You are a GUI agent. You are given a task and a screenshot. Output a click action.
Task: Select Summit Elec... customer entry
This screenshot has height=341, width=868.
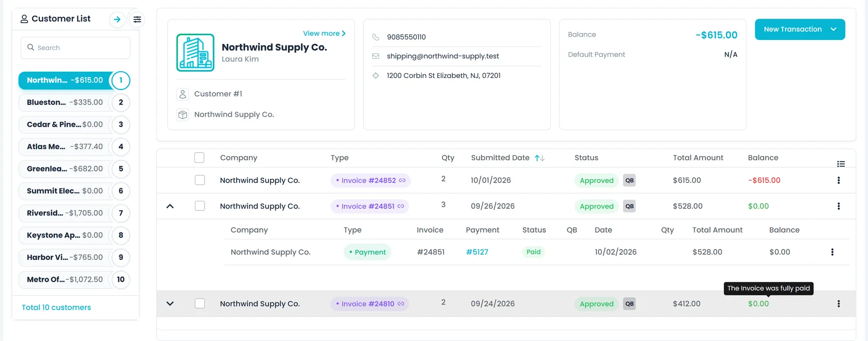click(x=74, y=191)
